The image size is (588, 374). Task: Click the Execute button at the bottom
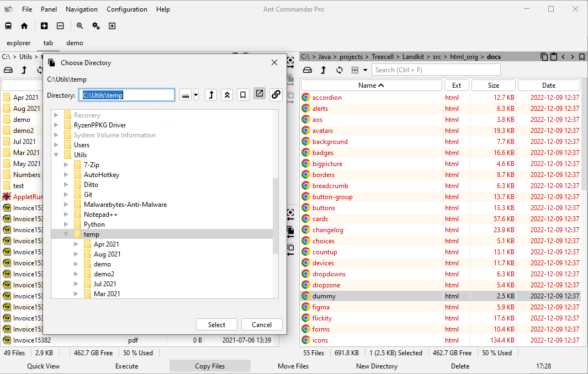(x=126, y=366)
